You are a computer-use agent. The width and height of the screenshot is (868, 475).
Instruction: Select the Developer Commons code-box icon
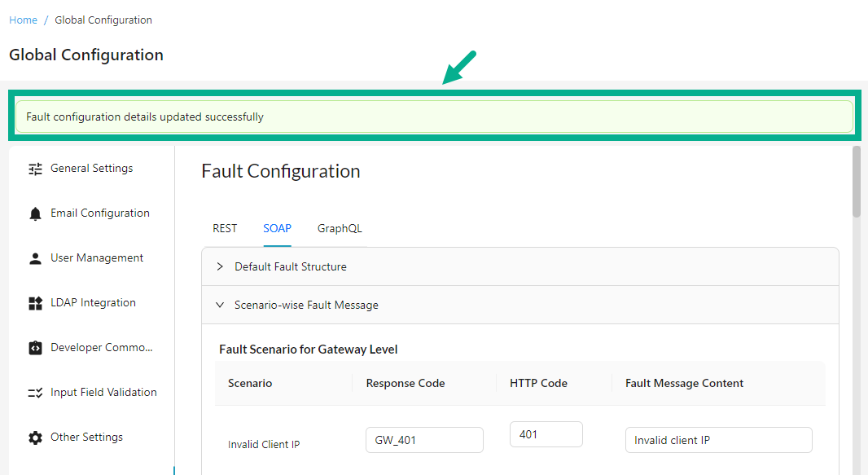(x=34, y=347)
